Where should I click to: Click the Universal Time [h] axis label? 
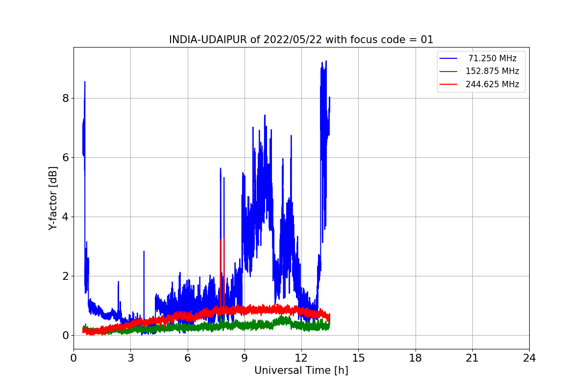[x=301, y=371]
